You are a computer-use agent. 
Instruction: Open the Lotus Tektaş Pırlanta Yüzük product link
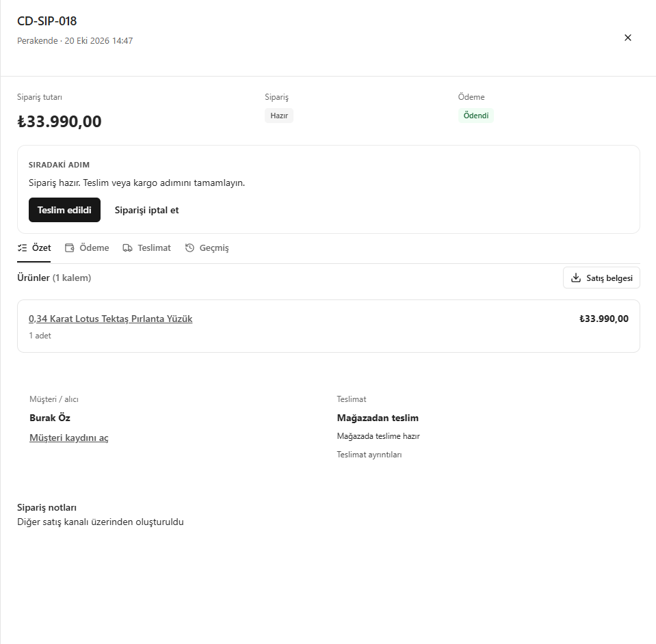coord(110,319)
